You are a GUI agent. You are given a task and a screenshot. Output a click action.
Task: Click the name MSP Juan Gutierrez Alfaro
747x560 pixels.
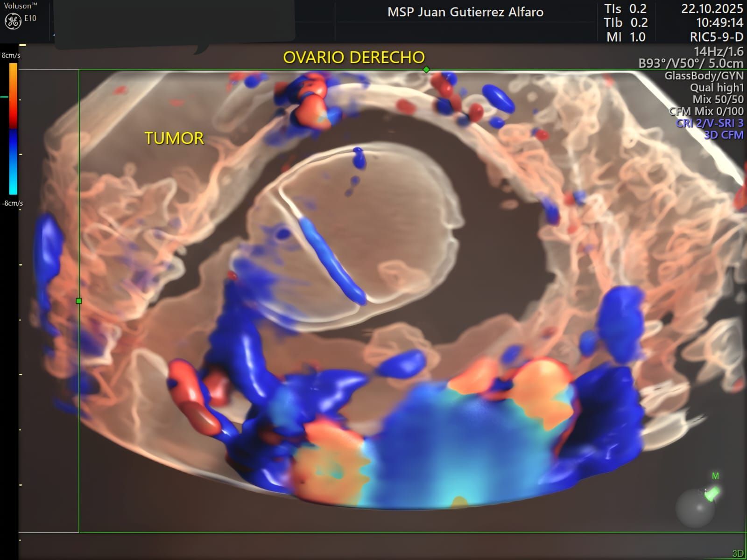465,12
